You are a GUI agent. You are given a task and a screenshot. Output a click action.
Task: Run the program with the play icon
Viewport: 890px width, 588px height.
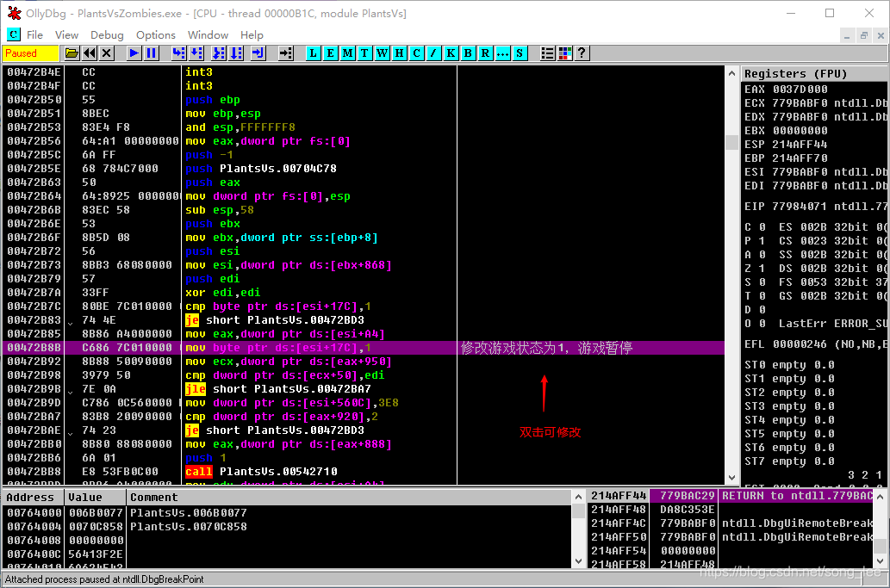[x=134, y=53]
